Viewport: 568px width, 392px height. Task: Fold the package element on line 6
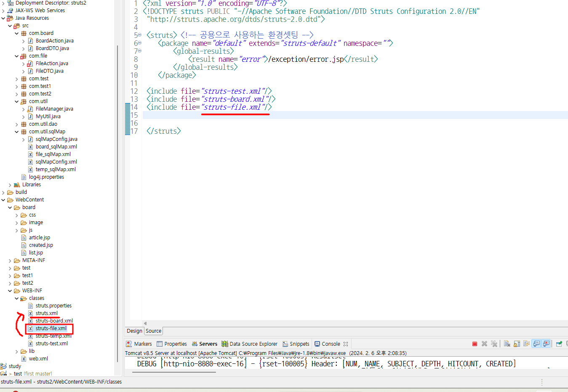click(x=140, y=43)
